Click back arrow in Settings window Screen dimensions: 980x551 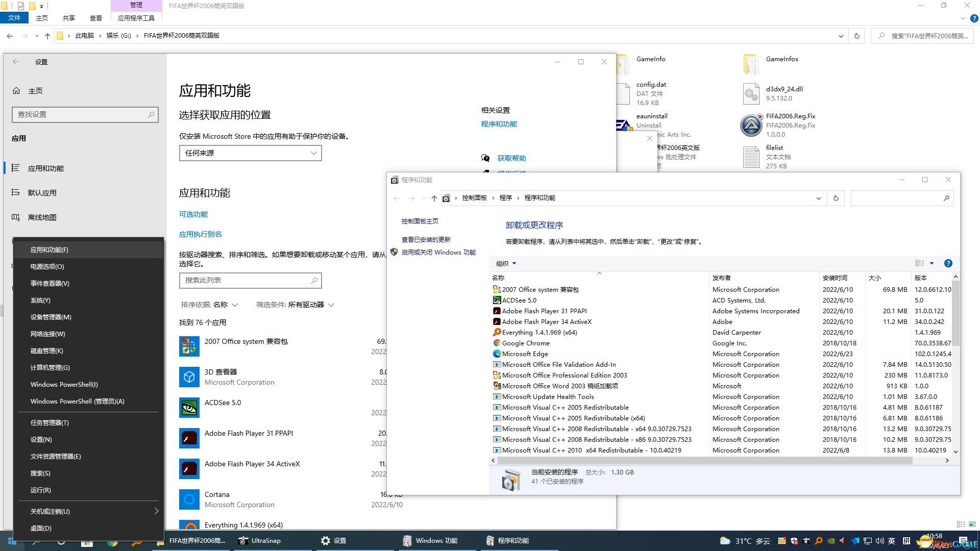(x=16, y=62)
